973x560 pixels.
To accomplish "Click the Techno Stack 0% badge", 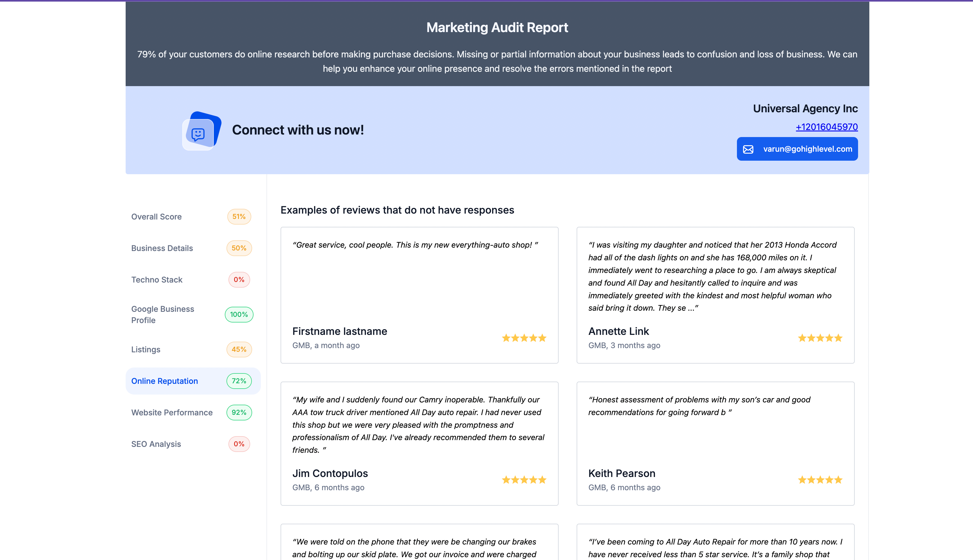I will pyautogui.click(x=239, y=280).
